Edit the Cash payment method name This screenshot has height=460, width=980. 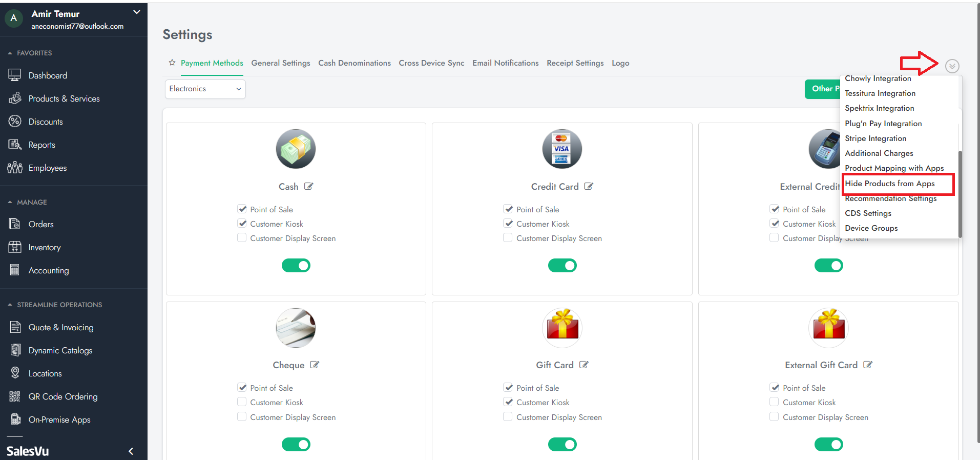coord(308,186)
